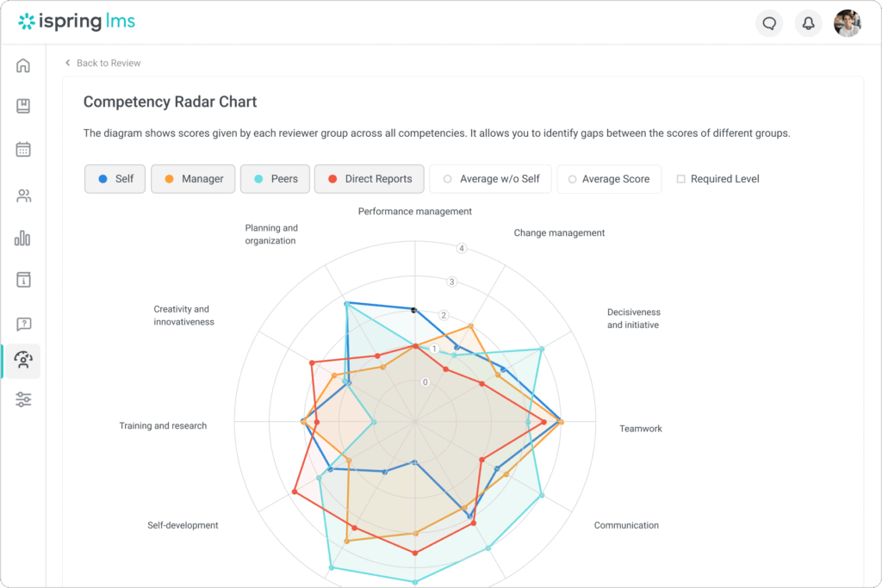Open the calendar icon in sidebar

[23, 150]
